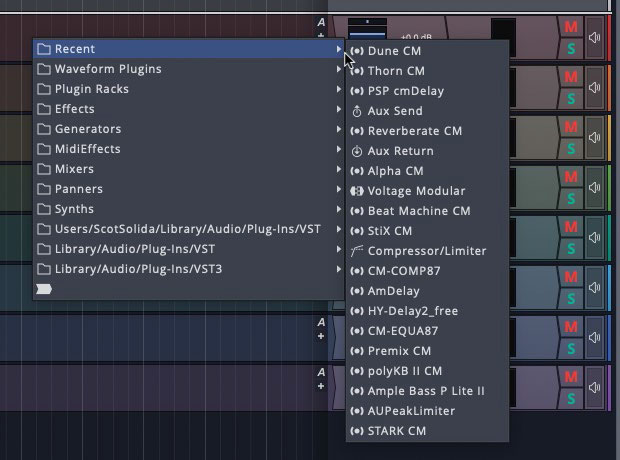
Task: Click the red color strip of the first track
Action: (x=609, y=38)
